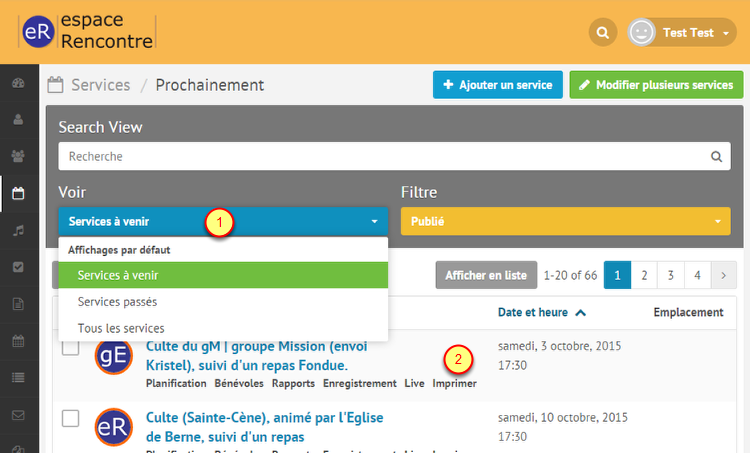Click 'Affichages par défaut' group header
The image size is (750, 453).
coord(119,250)
